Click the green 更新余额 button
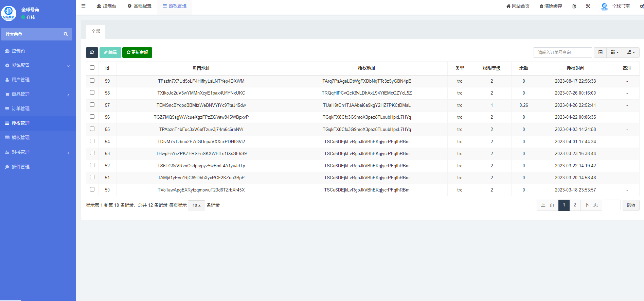Image resolution: width=644 pixels, height=301 pixels. [x=137, y=52]
